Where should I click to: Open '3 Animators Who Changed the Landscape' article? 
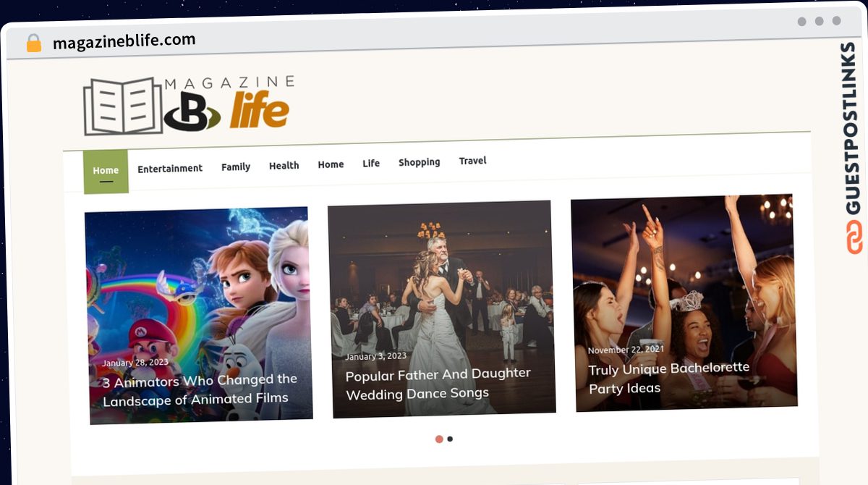(x=200, y=389)
